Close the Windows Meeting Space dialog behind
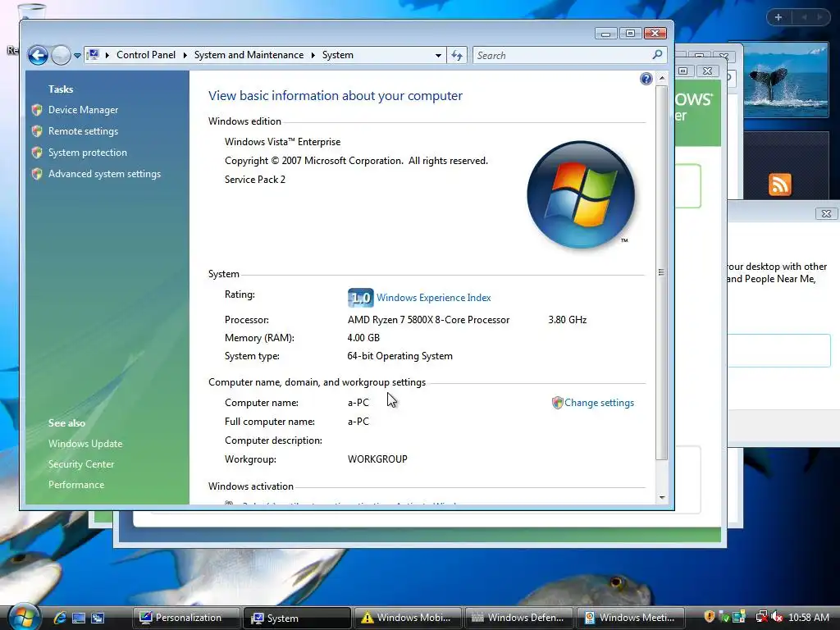 pyautogui.click(x=826, y=213)
